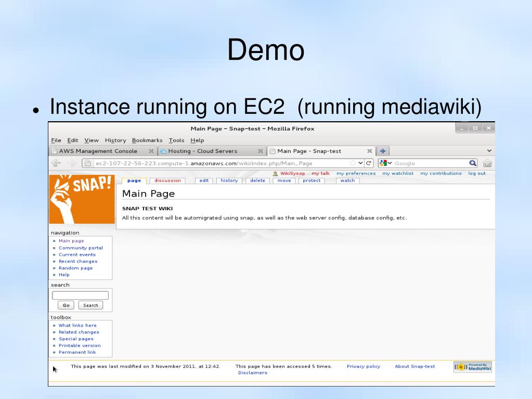Screen dimensions: 532x399
Task: Open Random page link
Action: (x=75, y=268)
